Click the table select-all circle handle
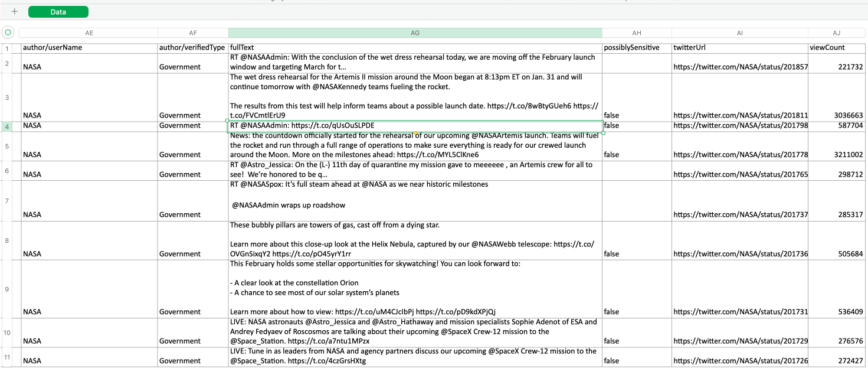 tap(8, 33)
